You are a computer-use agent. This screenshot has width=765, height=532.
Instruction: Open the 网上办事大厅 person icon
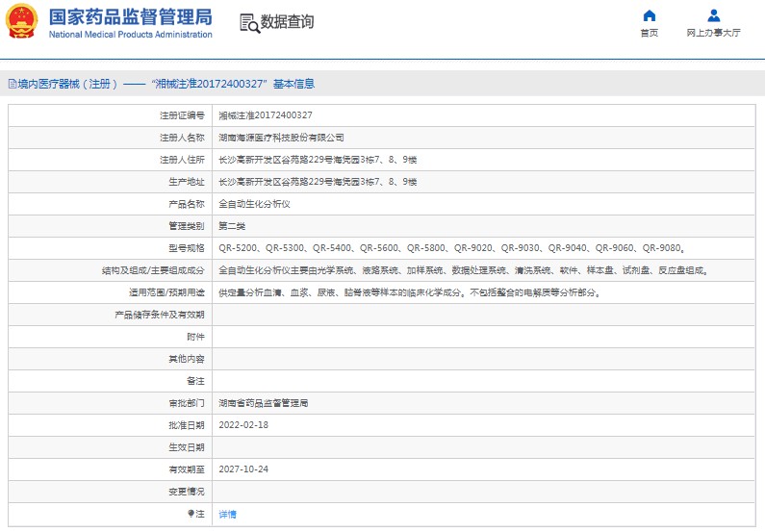(714, 16)
